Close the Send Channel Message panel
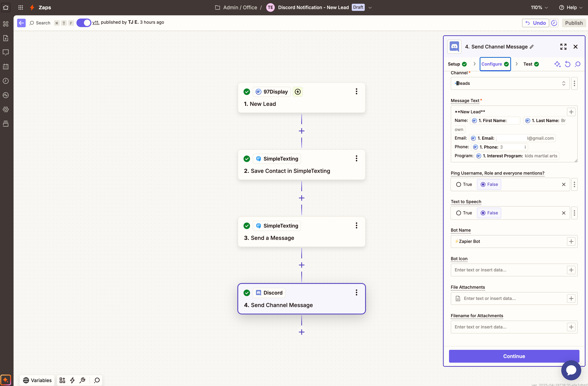 (x=575, y=47)
